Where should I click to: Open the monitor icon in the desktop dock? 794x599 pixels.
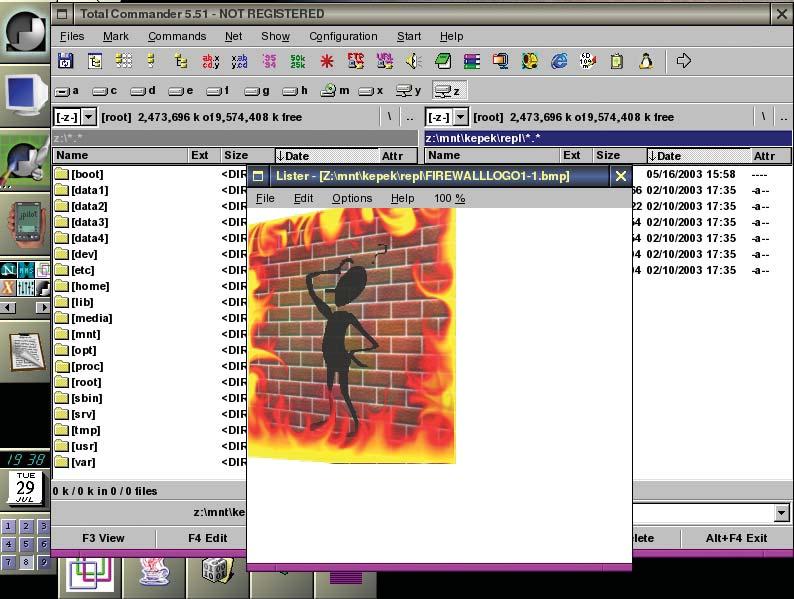click(x=25, y=96)
